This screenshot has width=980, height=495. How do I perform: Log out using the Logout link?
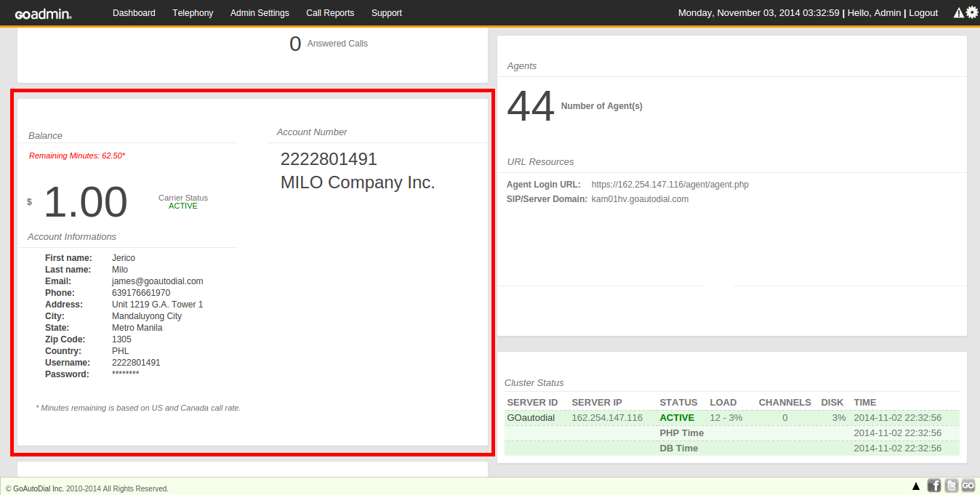pyautogui.click(x=923, y=13)
